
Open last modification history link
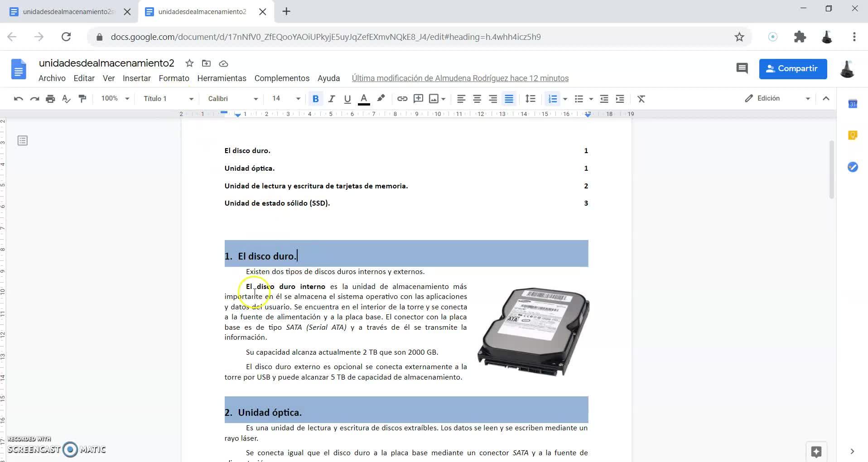pos(460,78)
